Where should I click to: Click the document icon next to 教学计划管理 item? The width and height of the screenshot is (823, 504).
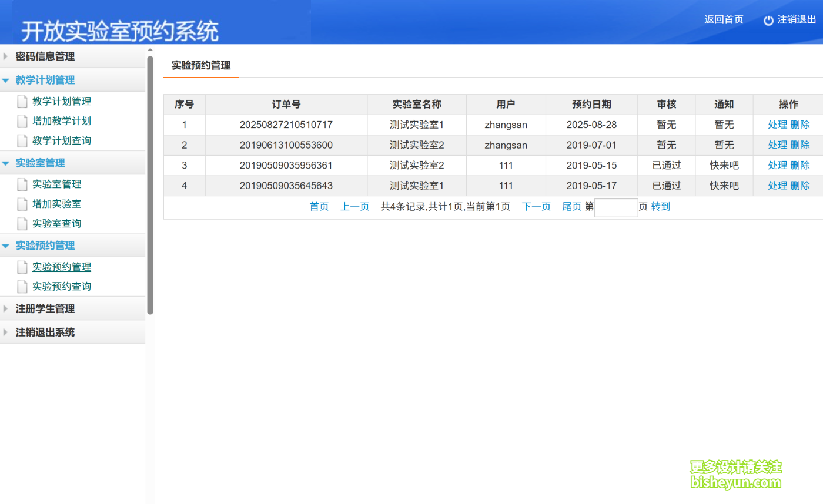tap(22, 102)
